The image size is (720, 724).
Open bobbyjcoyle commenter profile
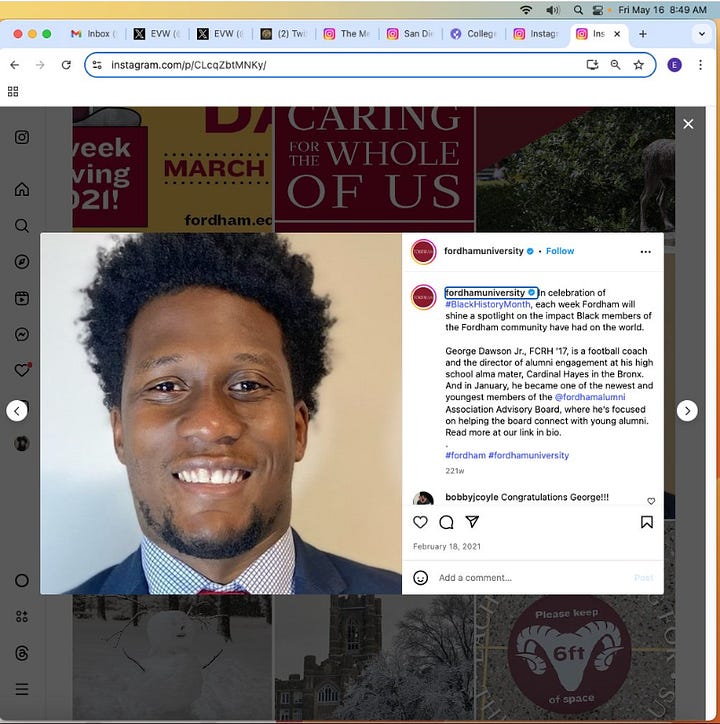click(x=472, y=497)
